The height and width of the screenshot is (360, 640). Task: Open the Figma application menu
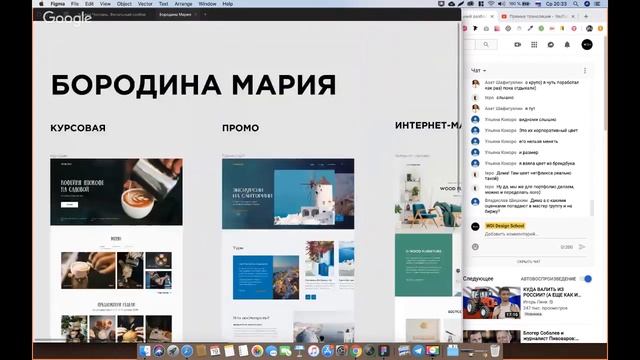coord(58,4)
